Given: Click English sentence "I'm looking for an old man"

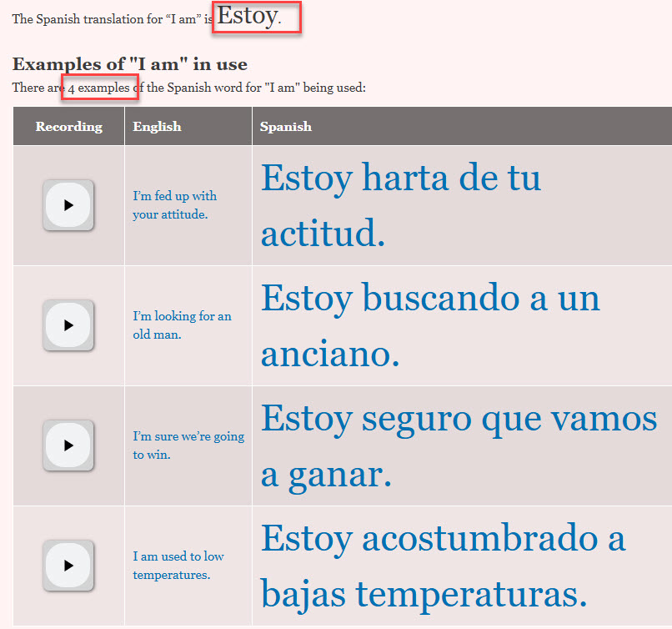Looking at the screenshot, I should point(182,325).
